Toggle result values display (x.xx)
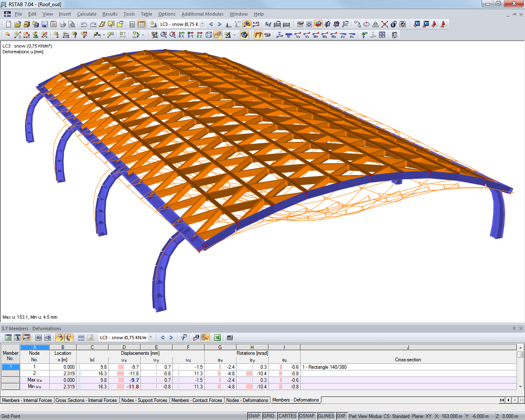The height and width of the screenshot is (420, 525). click(x=256, y=24)
